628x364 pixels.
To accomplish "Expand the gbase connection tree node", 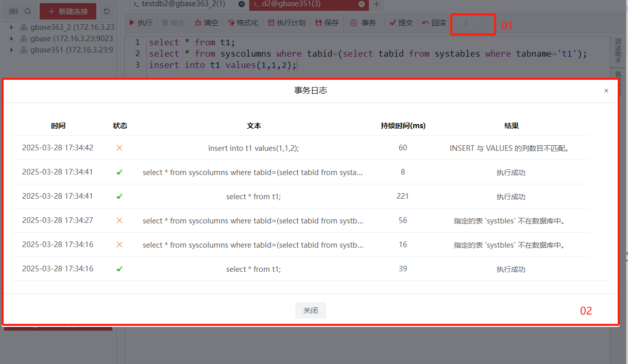I will coord(12,39).
